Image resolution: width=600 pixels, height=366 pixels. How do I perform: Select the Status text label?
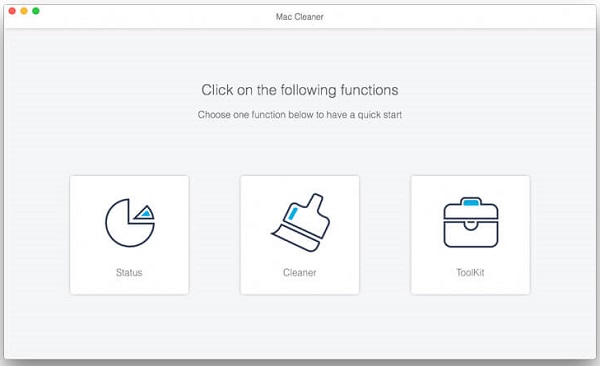tap(129, 273)
